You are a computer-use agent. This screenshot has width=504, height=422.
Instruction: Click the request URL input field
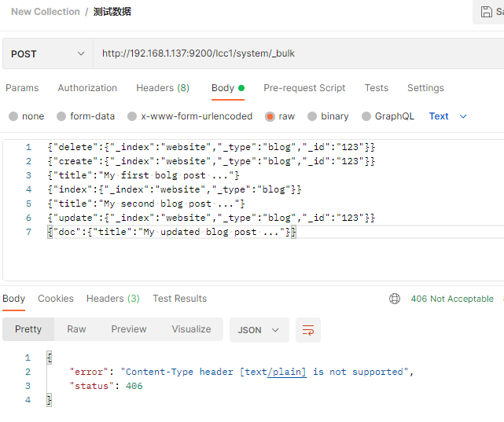[299, 54]
